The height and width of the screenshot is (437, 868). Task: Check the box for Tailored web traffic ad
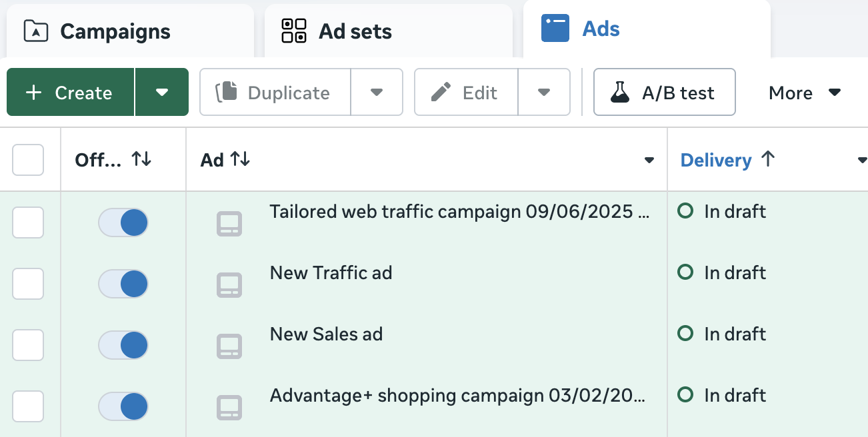[x=28, y=222]
